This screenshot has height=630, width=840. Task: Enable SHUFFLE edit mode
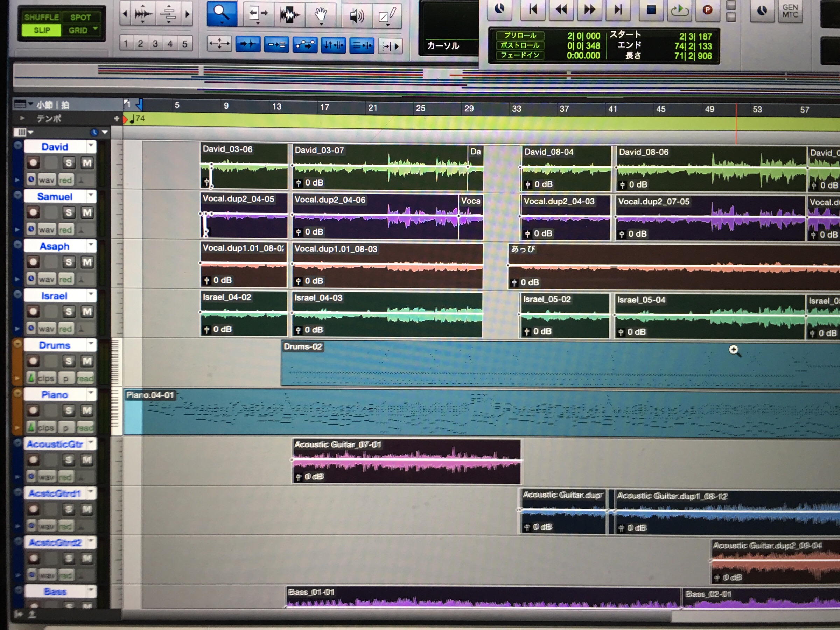41,17
